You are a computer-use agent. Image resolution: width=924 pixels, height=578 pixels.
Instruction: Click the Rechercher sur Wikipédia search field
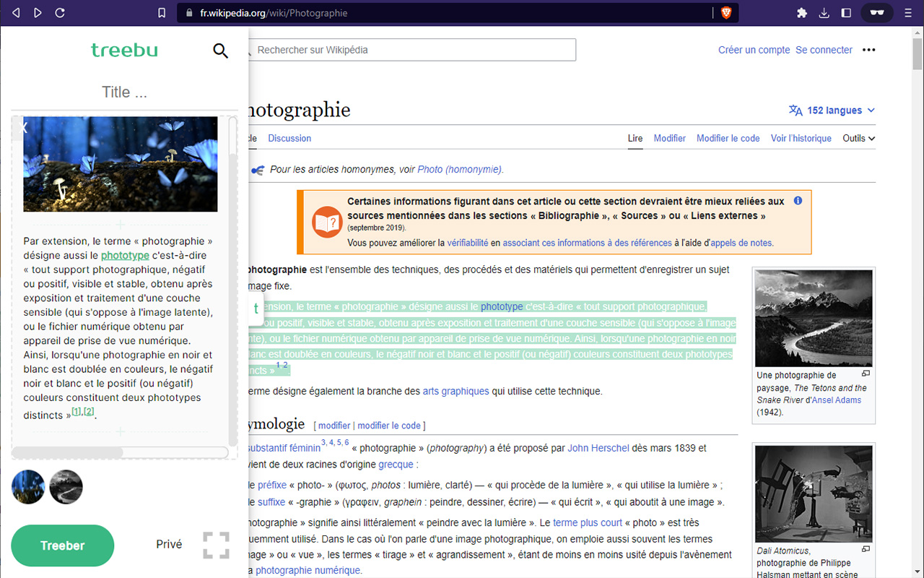pyautogui.click(x=411, y=50)
